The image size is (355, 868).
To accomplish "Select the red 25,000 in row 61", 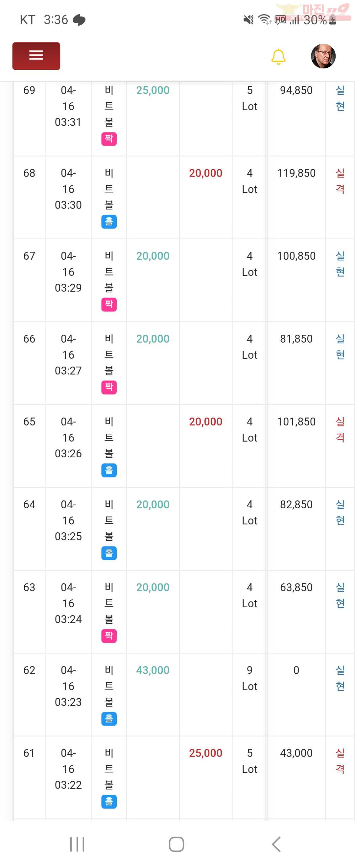I will pyautogui.click(x=205, y=753).
